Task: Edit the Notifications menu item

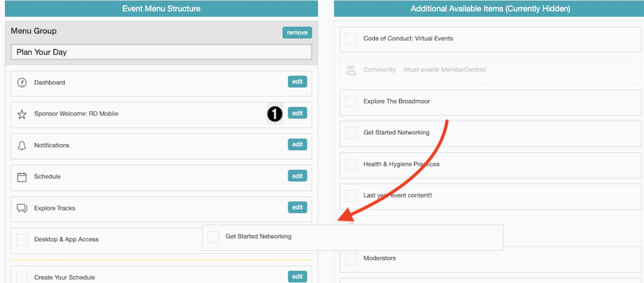Action: (x=297, y=144)
